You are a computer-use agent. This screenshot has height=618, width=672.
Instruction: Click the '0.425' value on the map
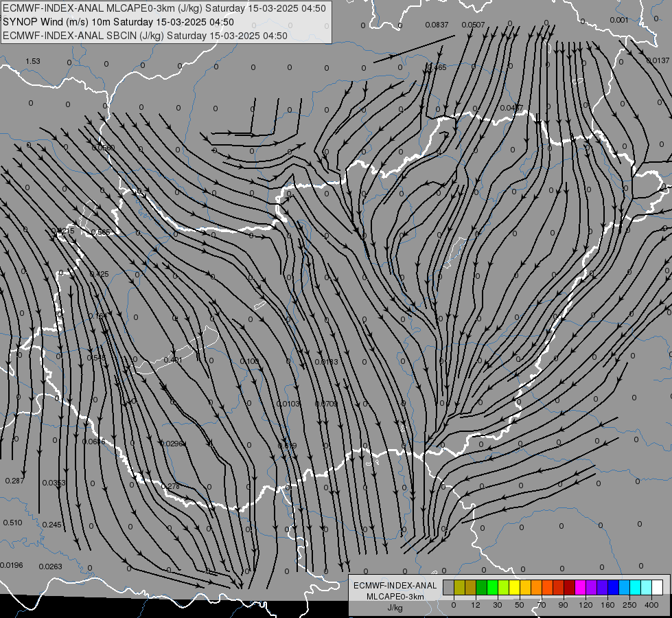(x=99, y=274)
